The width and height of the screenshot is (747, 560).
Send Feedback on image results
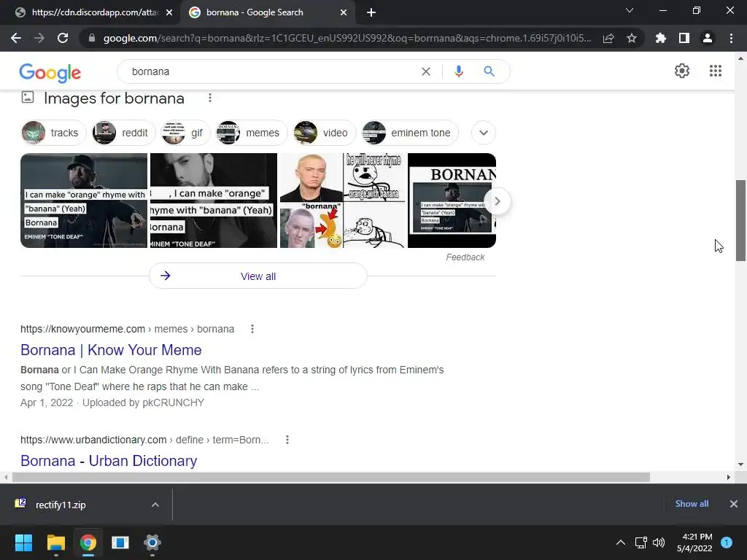[x=465, y=257]
